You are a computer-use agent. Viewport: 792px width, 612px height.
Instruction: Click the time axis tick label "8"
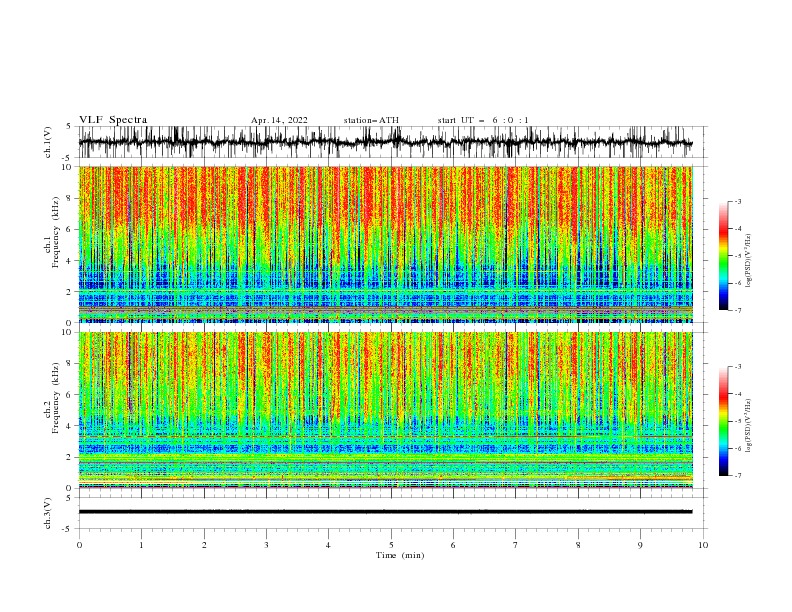(x=578, y=545)
